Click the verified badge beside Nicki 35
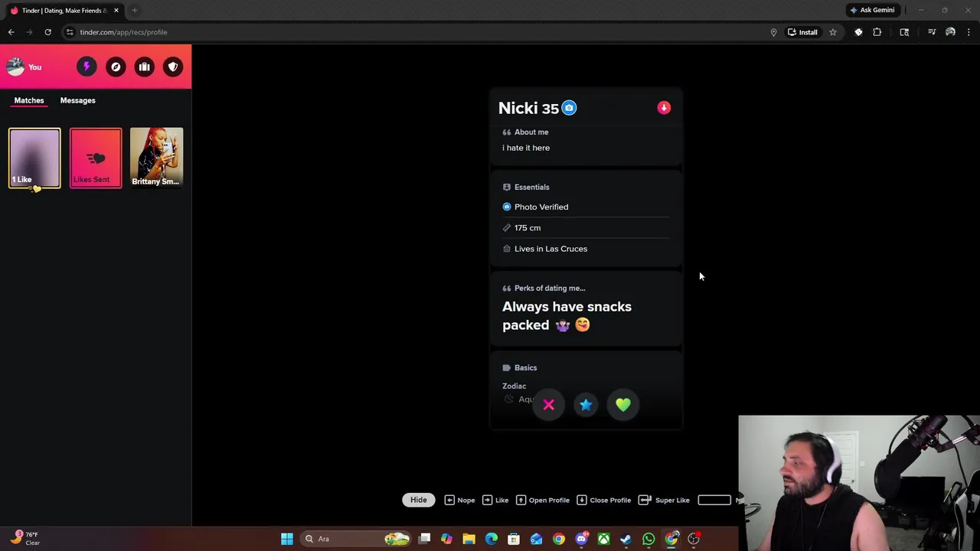Viewport: 980px width, 551px height. click(569, 108)
